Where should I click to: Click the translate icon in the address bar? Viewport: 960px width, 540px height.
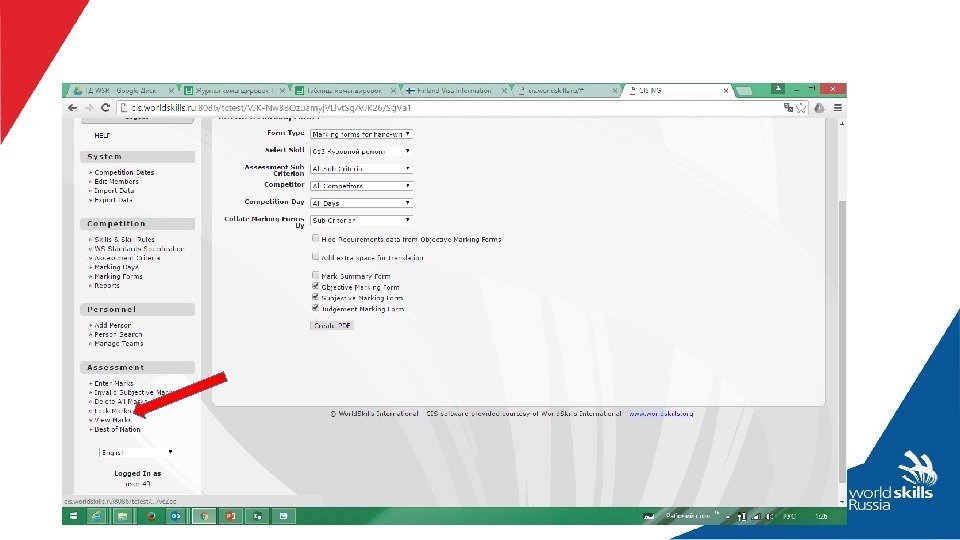coord(788,108)
